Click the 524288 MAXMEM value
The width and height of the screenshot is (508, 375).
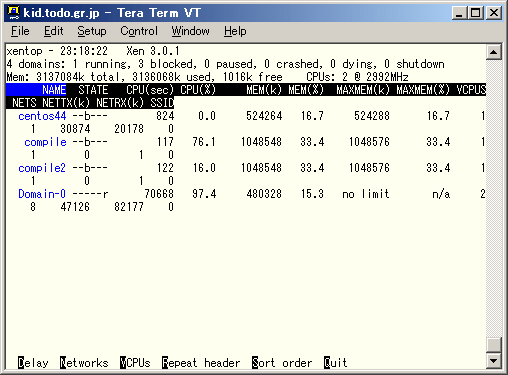coord(372,116)
